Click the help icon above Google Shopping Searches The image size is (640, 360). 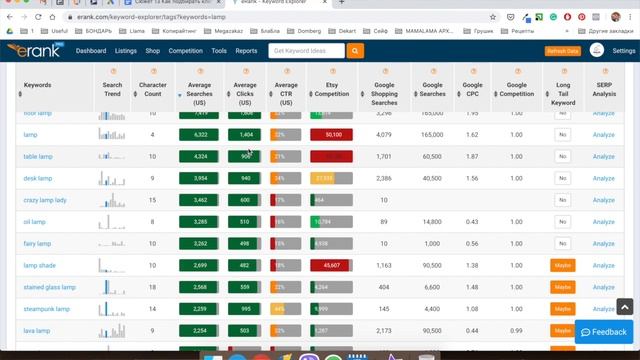[x=385, y=71]
